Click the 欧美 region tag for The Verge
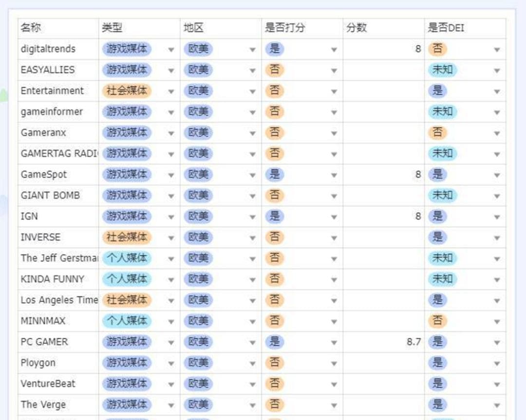The width and height of the screenshot is (526, 420). pyautogui.click(x=198, y=405)
